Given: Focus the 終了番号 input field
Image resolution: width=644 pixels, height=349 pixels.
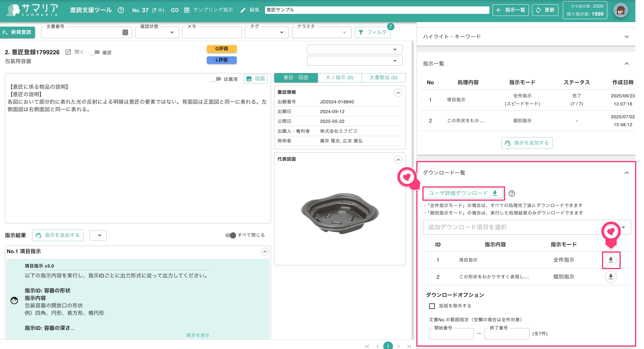Looking at the screenshot, I should pos(507,333).
